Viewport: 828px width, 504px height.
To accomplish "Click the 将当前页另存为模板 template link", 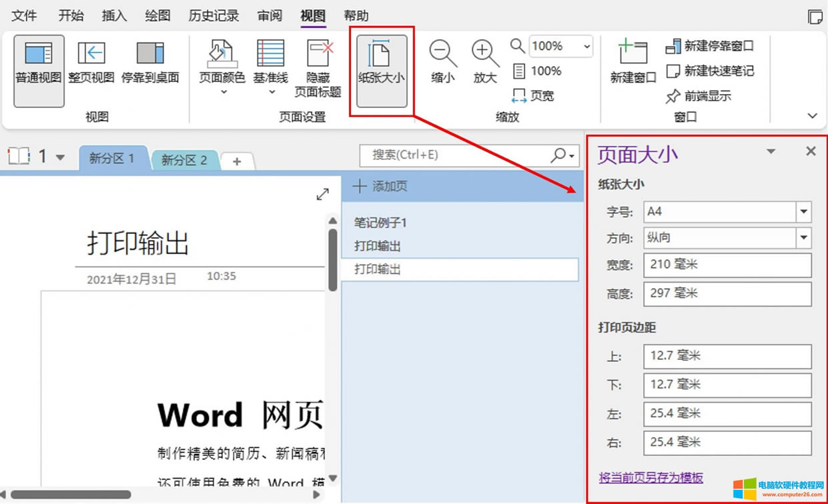I will click(x=651, y=479).
